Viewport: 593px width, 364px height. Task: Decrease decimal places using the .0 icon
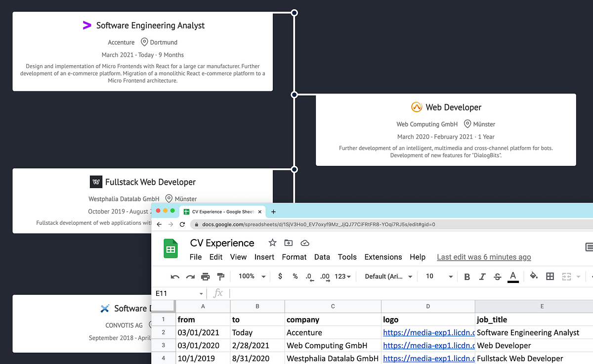pyautogui.click(x=309, y=277)
